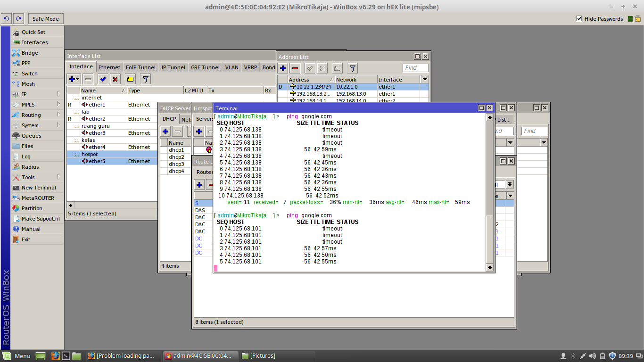The height and width of the screenshot is (362, 644).
Task: Toggle the Hide Passwords checkbox
Action: pos(579,19)
